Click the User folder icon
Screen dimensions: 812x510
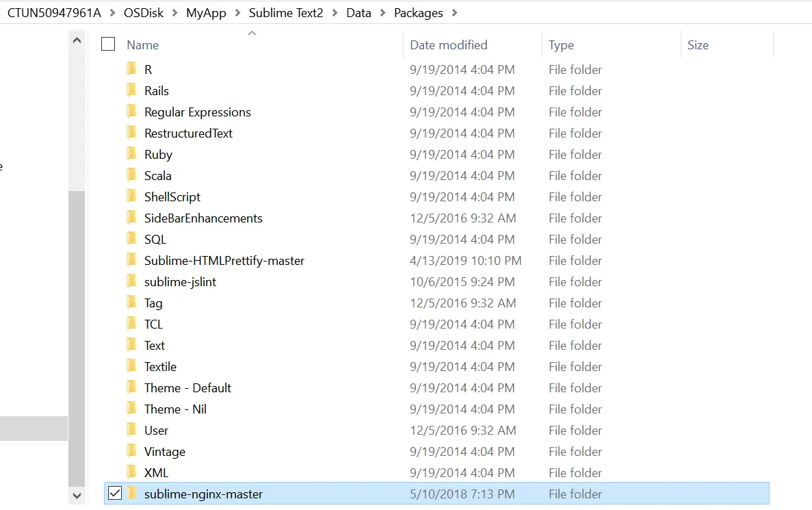pyautogui.click(x=131, y=430)
